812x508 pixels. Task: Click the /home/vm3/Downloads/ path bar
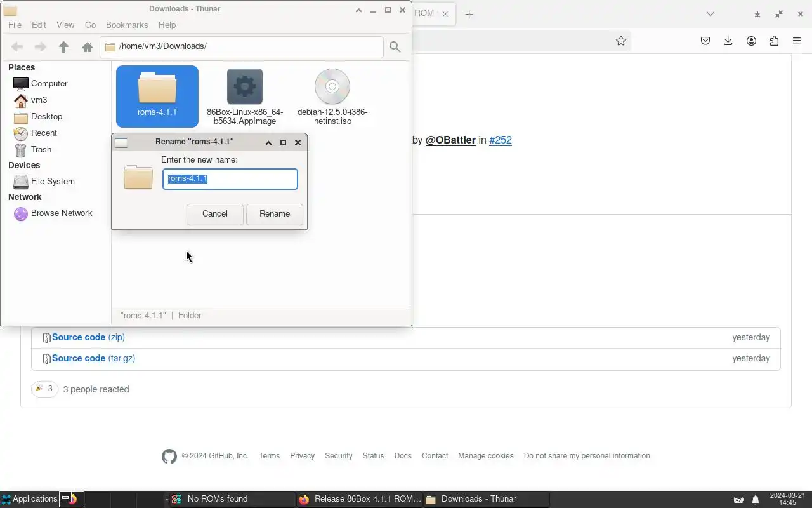242,46
